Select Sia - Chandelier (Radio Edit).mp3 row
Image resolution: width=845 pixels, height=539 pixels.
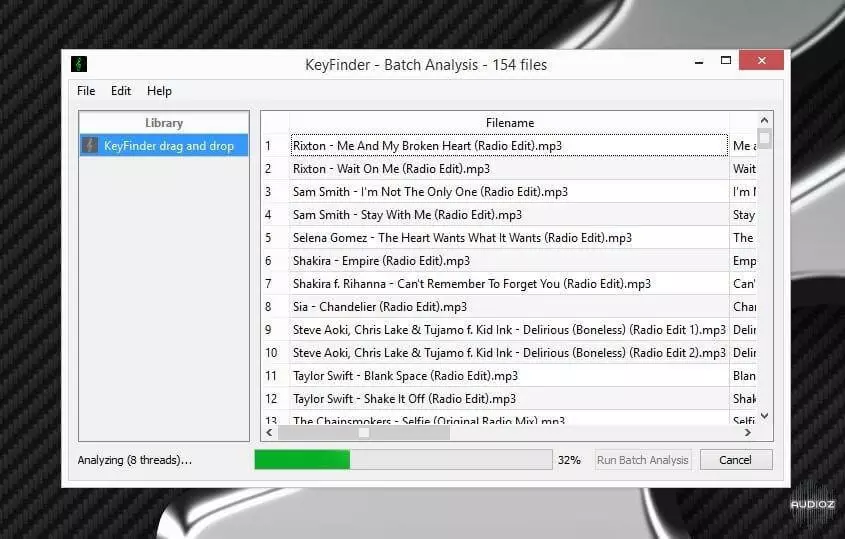point(508,307)
